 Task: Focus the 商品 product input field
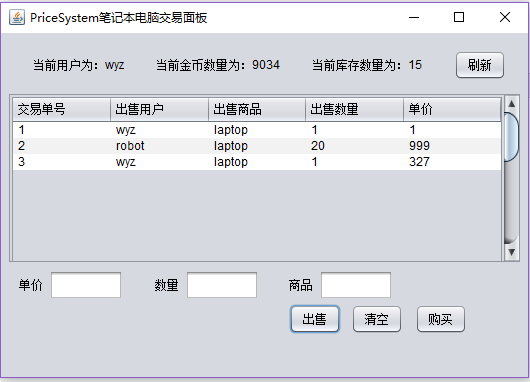[x=356, y=285]
